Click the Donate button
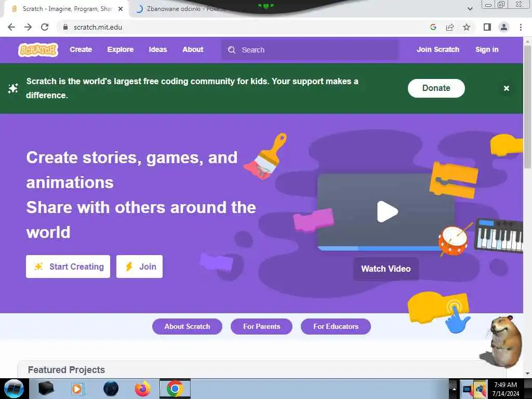This screenshot has width=532, height=399. pos(436,88)
